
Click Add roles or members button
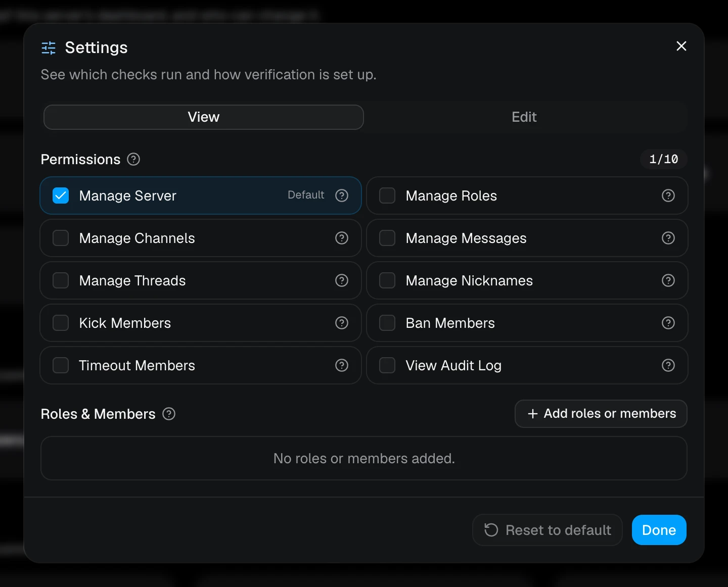pyautogui.click(x=601, y=414)
